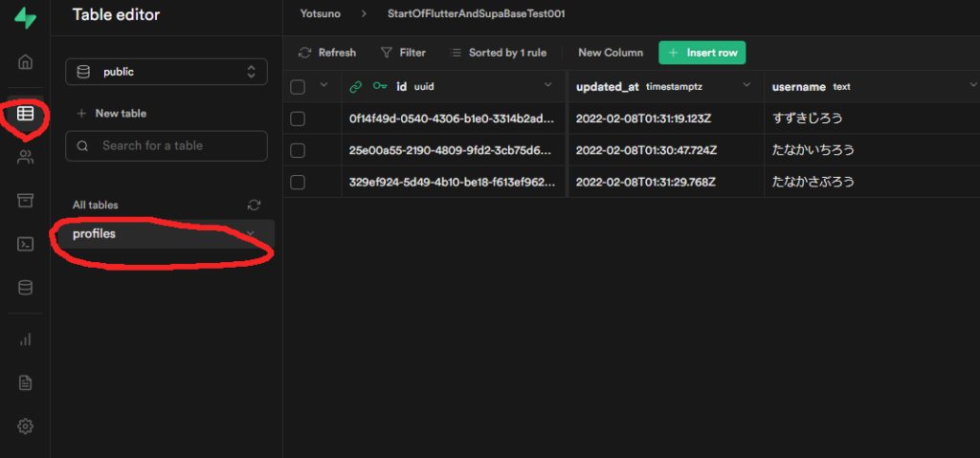Focus the Search for a table field
The image size is (980, 458).
(166, 145)
